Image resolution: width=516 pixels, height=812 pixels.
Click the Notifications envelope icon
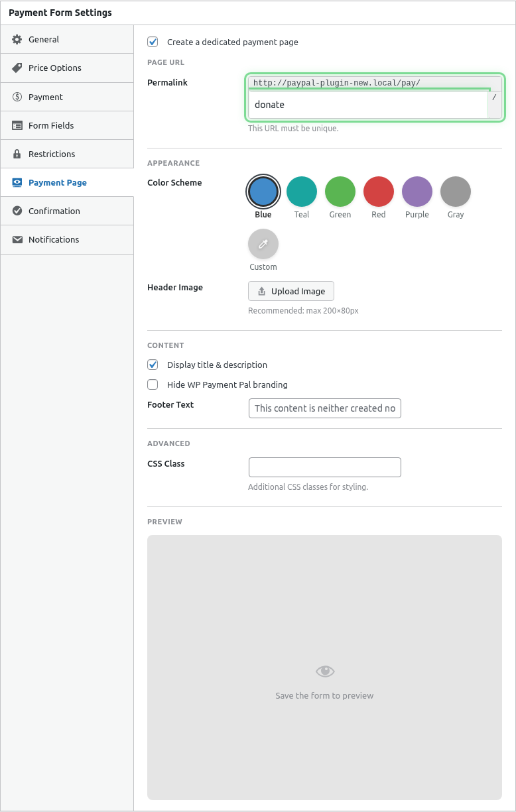17,239
